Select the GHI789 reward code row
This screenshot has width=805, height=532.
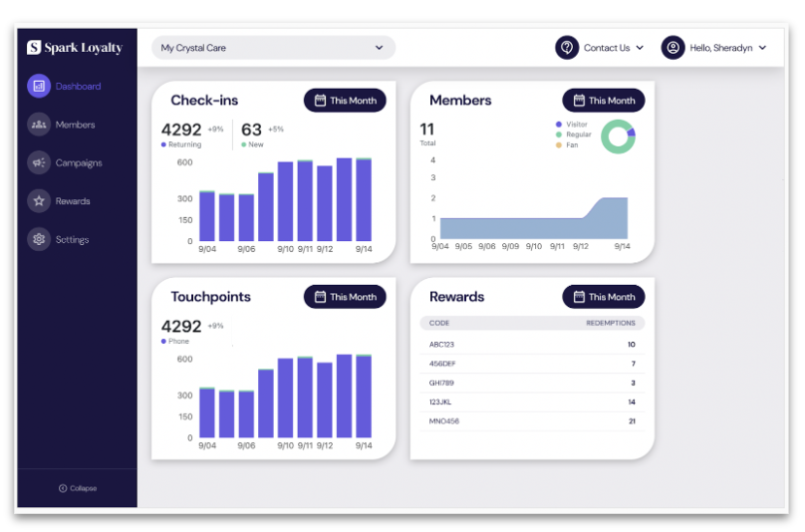point(532,384)
